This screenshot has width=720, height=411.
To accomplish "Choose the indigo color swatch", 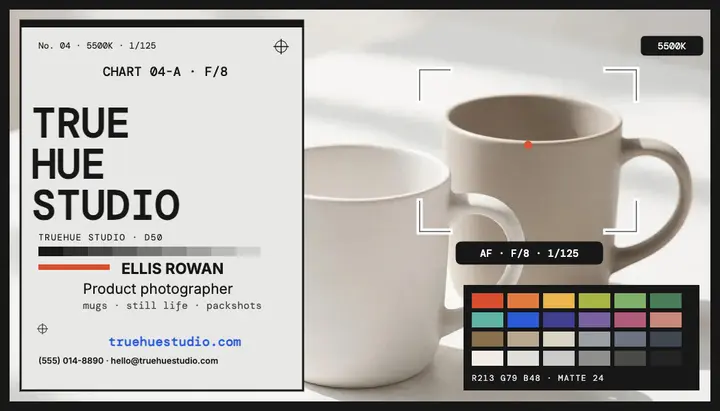I will tap(559, 320).
